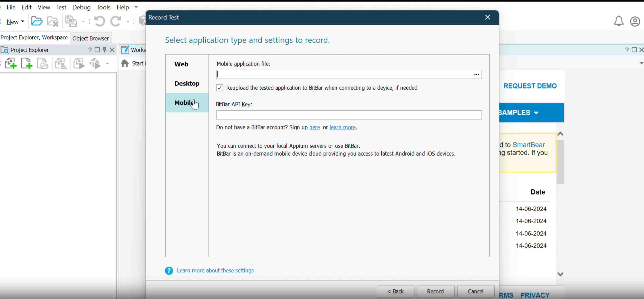This screenshot has height=299, width=644.
Task: Uncheck Reupload tested application to BitBar
Action: pos(219,88)
